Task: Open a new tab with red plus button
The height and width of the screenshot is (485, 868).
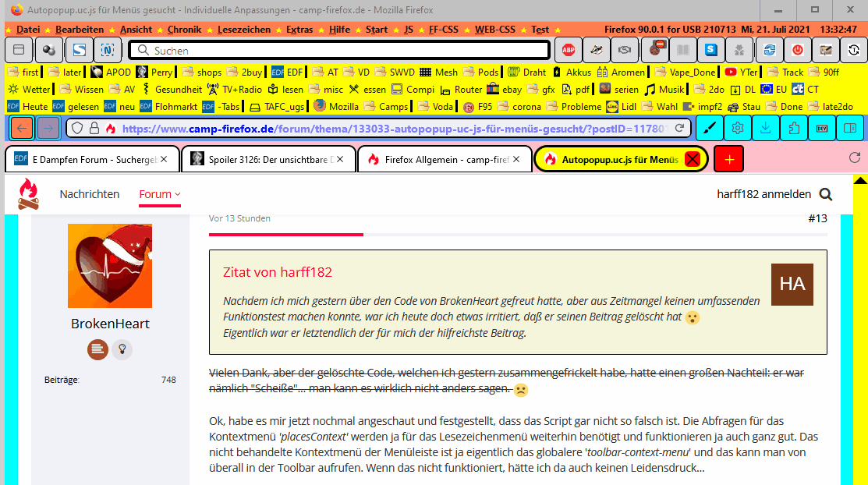Action: (728, 159)
